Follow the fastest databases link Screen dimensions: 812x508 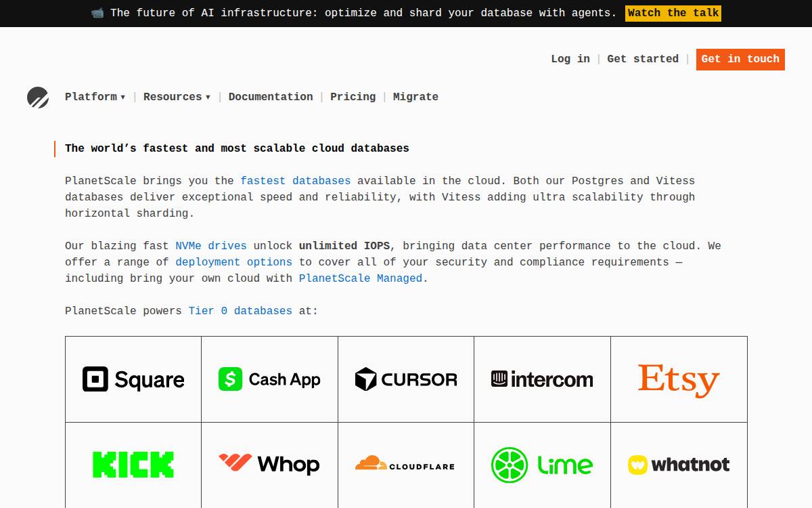click(x=296, y=181)
